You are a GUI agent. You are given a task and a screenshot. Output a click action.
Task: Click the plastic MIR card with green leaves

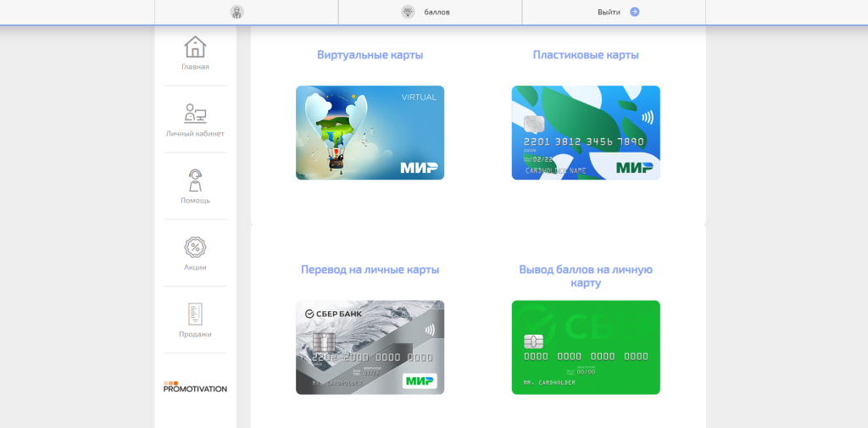tap(586, 132)
